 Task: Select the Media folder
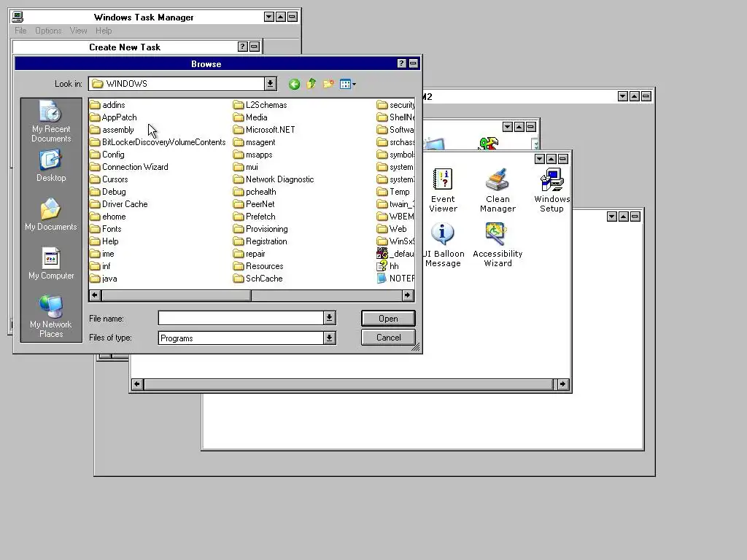[x=251, y=117]
